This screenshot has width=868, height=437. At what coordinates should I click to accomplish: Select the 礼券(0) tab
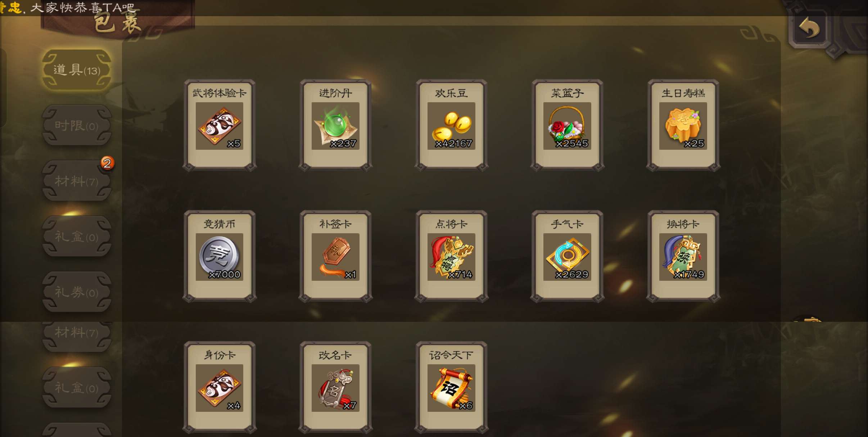tap(77, 292)
